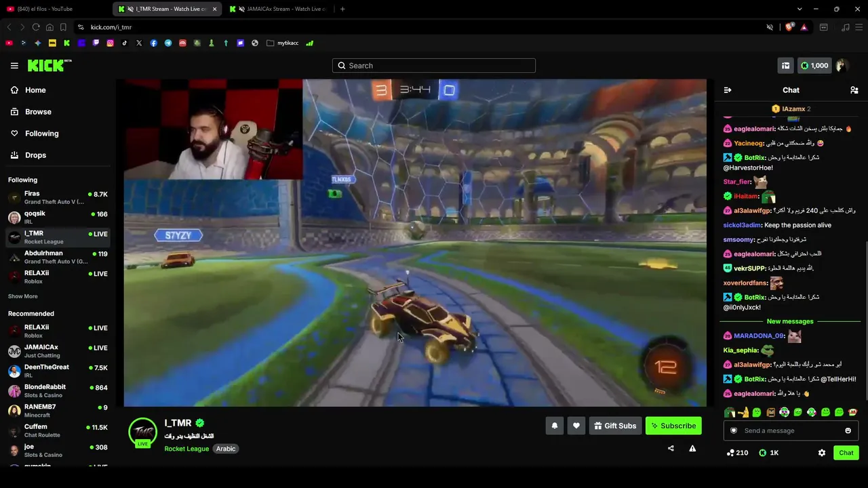Open RELAXii's channel under Following
This screenshot has height=488, width=868.
(x=57, y=277)
